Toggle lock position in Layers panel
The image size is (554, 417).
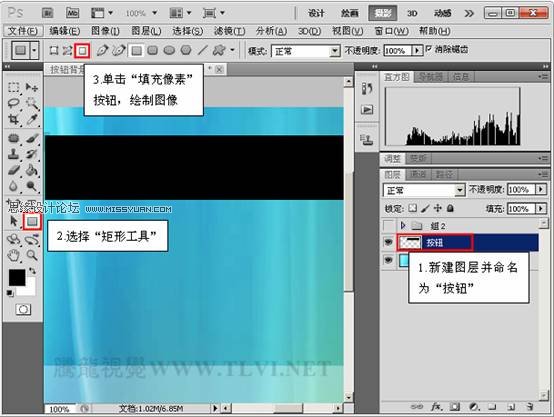[438, 208]
